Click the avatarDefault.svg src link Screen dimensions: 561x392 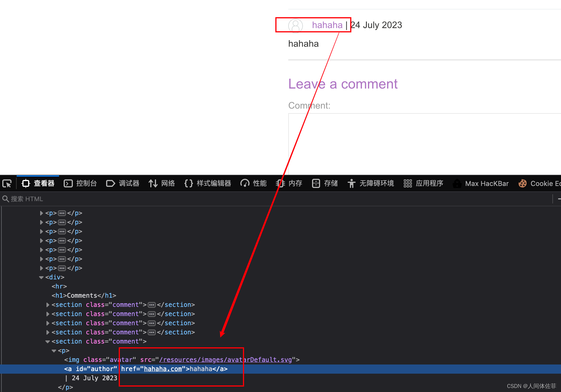pyautogui.click(x=225, y=360)
